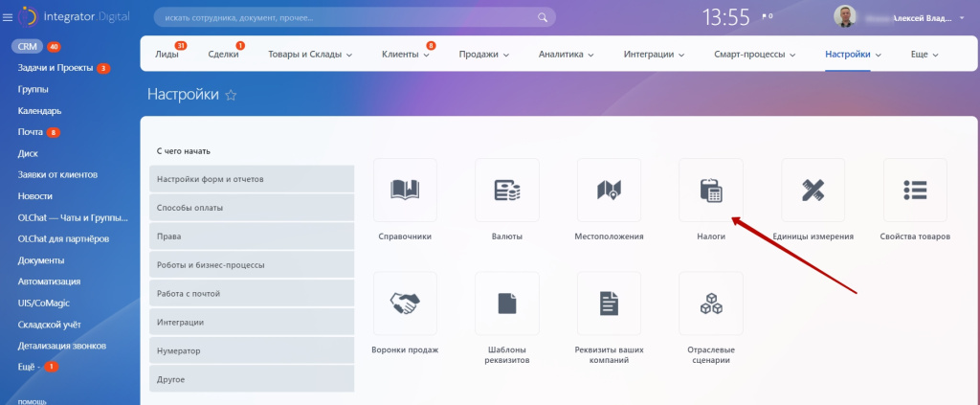Screen dimensions: 980x405
Task: Open Реквизиты ваших компаний icon tile
Action: (609, 304)
